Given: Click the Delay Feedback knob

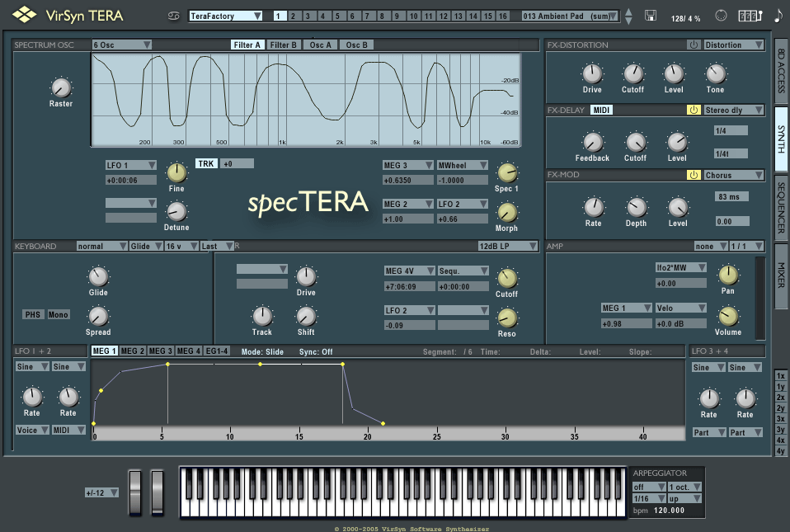Looking at the screenshot, I should click(x=592, y=142).
